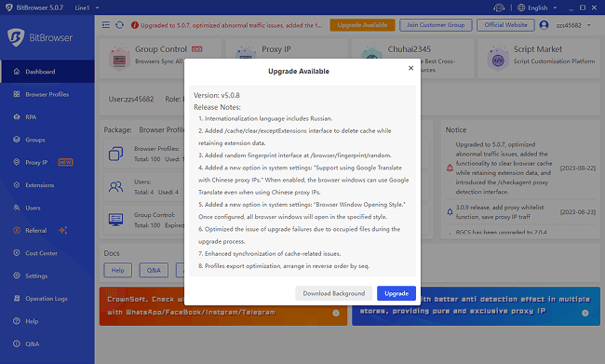Open Help in sidebar
The width and height of the screenshot is (605, 364).
tap(47, 321)
